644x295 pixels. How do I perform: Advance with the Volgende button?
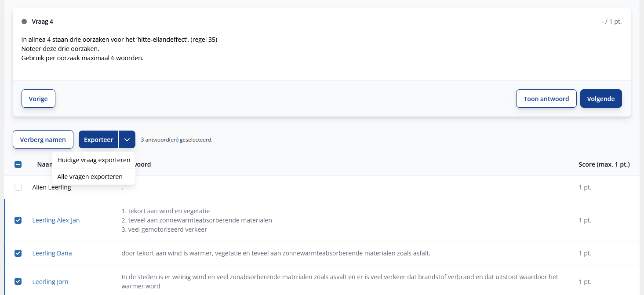pyautogui.click(x=600, y=98)
